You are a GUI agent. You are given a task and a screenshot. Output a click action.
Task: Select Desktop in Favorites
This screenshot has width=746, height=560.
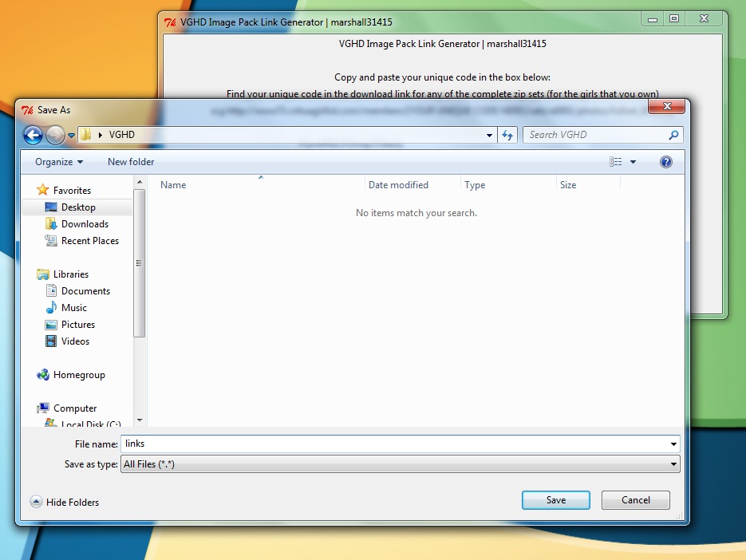coord(78,207)
